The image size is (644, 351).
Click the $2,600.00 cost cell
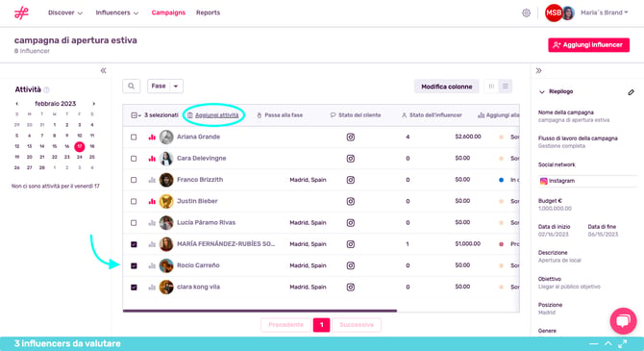(468, 137)
